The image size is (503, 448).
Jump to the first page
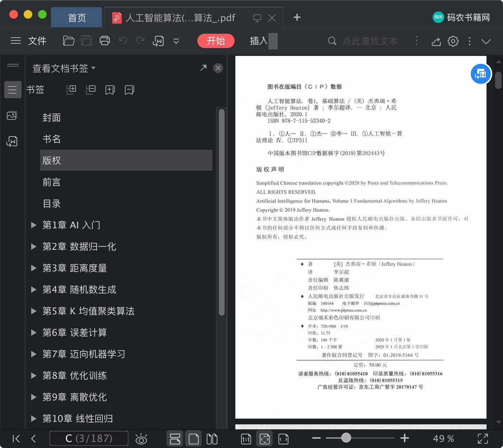(x=16, y=439)
